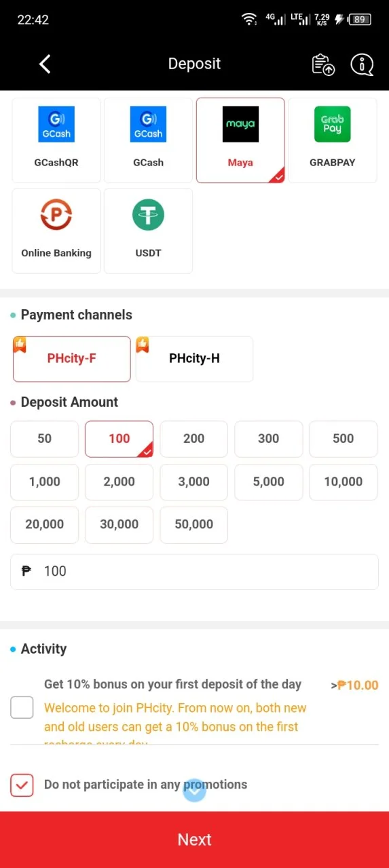Switch to PHcity-H payment channel
The width and height of the screenshot is (389, 868).
pyautogui.click(x=194, y=359)
